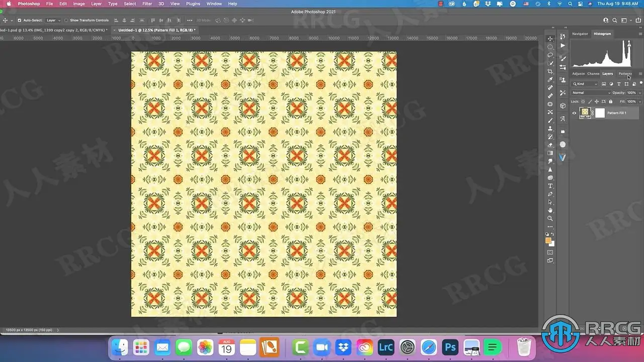Select the Quick Selection tool
The height and width of the screenshot is (362, 644).
[x=550, y=63]
